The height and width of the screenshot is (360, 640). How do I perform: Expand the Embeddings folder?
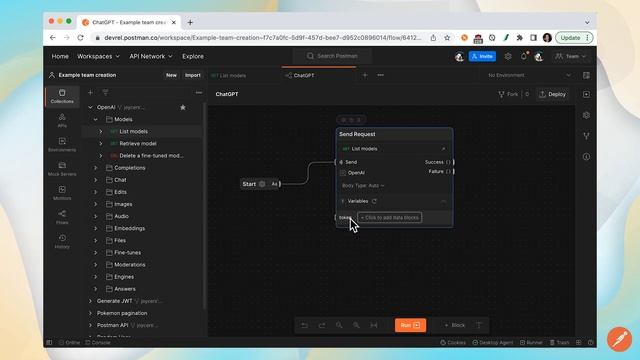click(96, 228)
